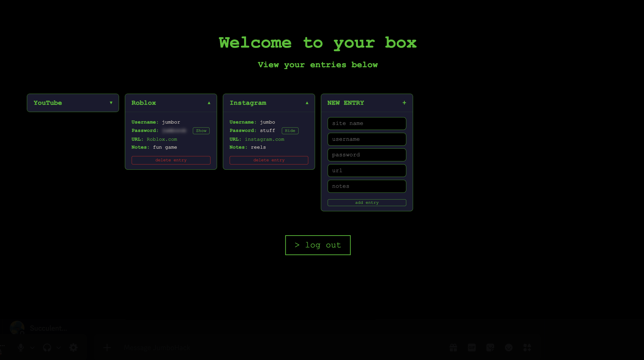The height and width of the screenshot is (360, 644).
Task: Click into the username input
Action: [x=367, y=139]
